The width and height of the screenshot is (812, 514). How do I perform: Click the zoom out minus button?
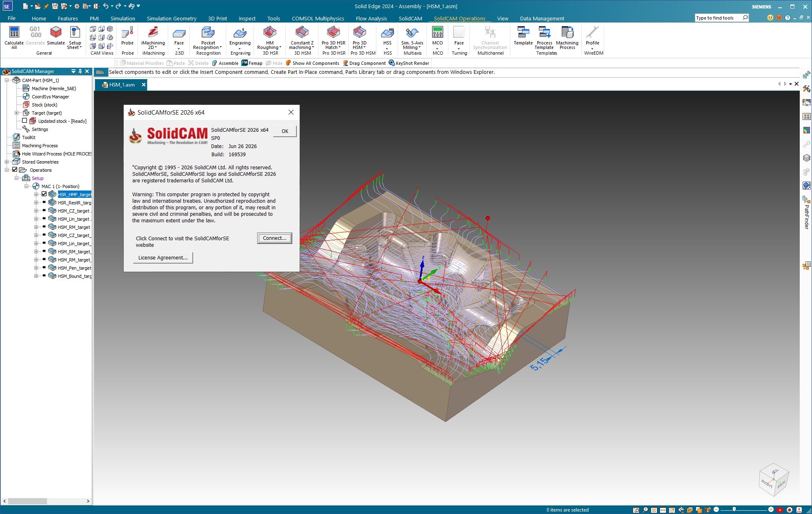(716, 510)
